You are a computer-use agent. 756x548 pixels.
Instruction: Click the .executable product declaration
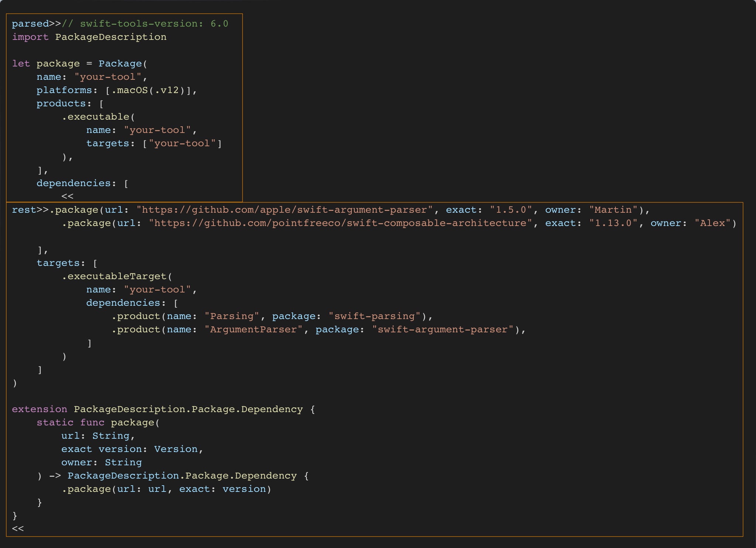point(98,116)
